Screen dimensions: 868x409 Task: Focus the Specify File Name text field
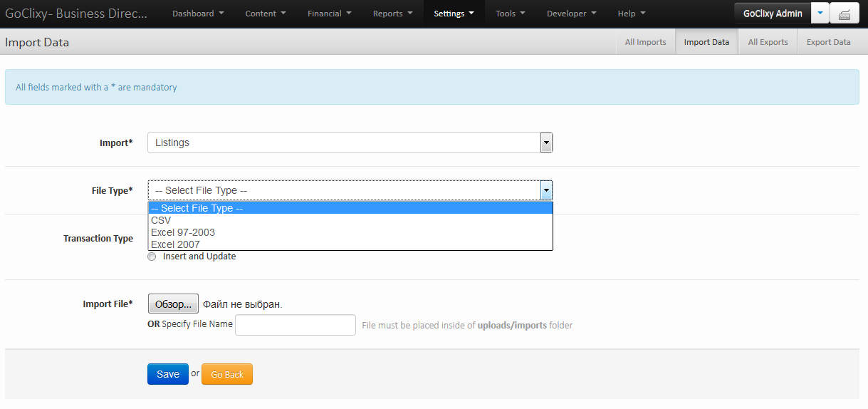pyautogui.click(x=295, y=325)
